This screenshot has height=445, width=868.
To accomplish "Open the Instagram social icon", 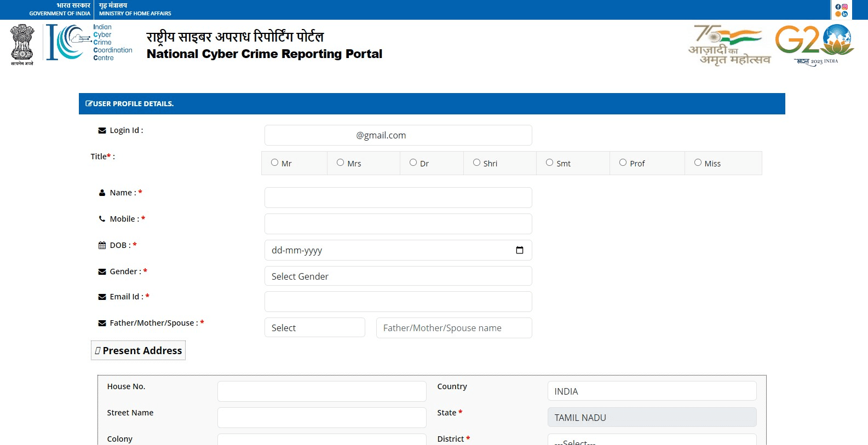I will [845, 7].
